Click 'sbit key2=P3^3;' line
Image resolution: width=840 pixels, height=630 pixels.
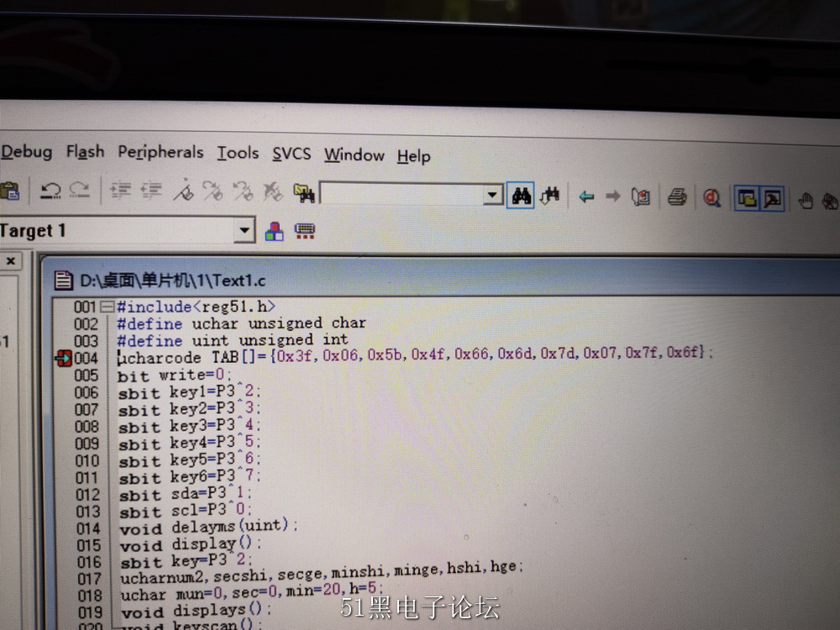pyautogui.click(x=189, y=409)
